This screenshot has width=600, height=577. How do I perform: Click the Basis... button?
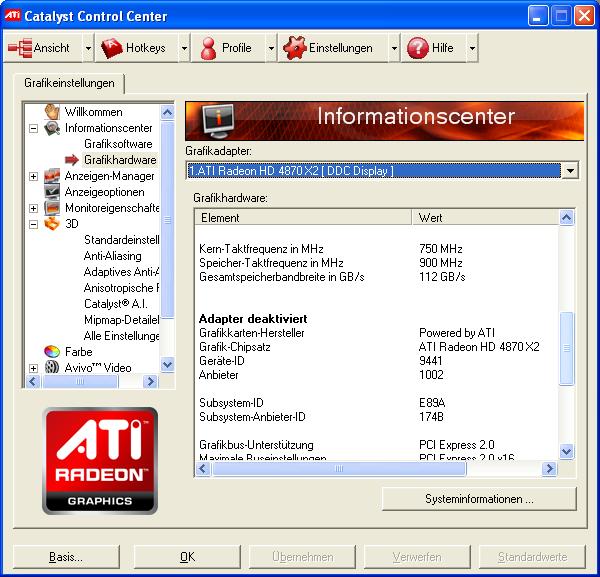[x=66, y=557]
